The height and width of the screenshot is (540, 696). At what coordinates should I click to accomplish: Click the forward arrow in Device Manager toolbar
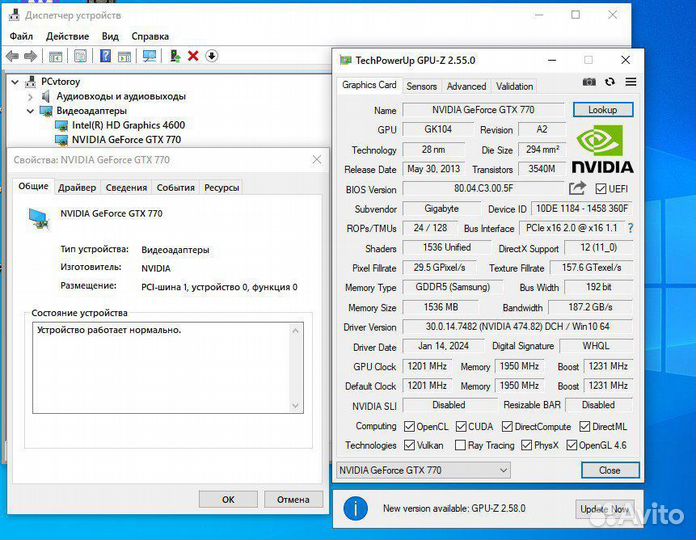click(x=30, y=56)
